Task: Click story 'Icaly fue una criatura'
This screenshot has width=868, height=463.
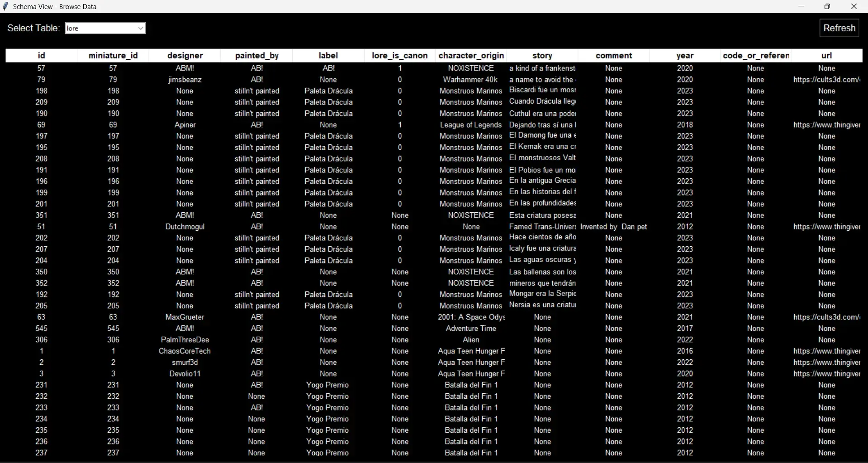Action: (x=542, y=249)
